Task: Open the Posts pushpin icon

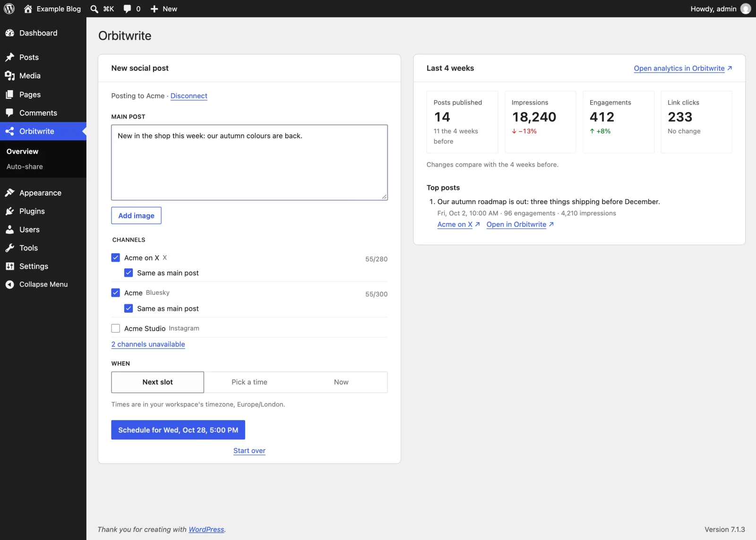Action: click(x=9, y=57)
